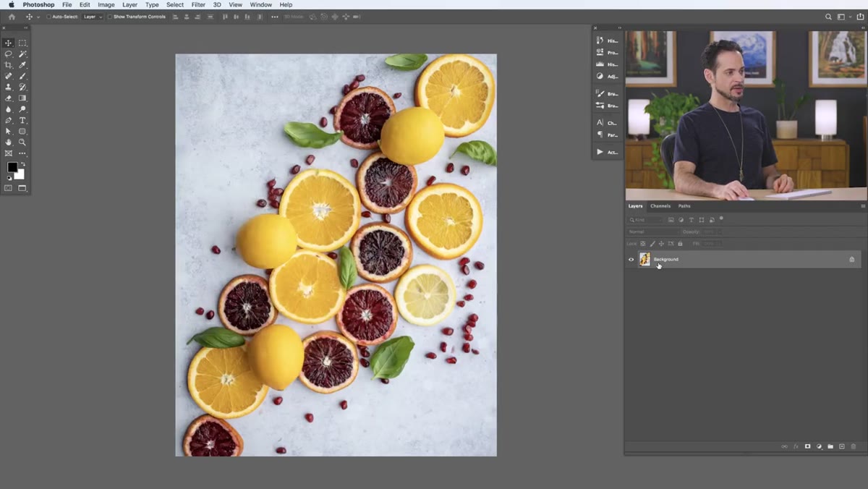Click the Home icon in options bar
The width and height of the screenshot is (868, 489).
[12, 17]
